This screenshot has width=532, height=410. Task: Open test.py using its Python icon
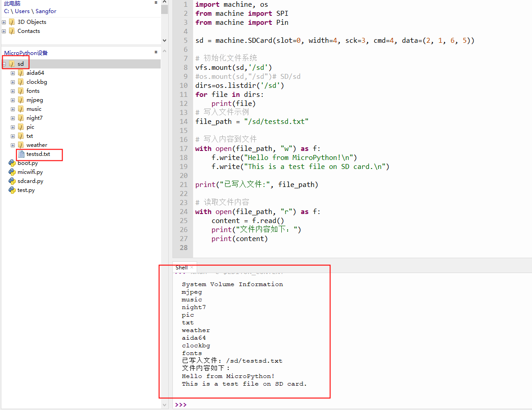tap(12, 190)
